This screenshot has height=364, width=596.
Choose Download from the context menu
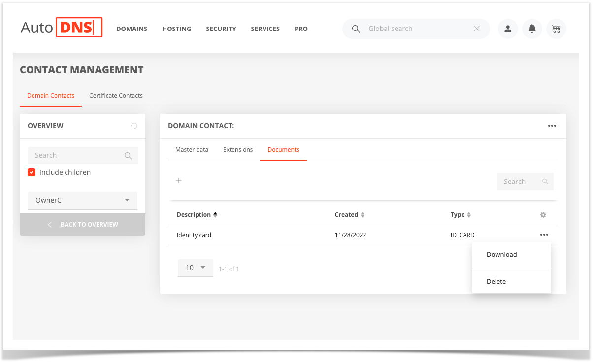click(511, 254)
